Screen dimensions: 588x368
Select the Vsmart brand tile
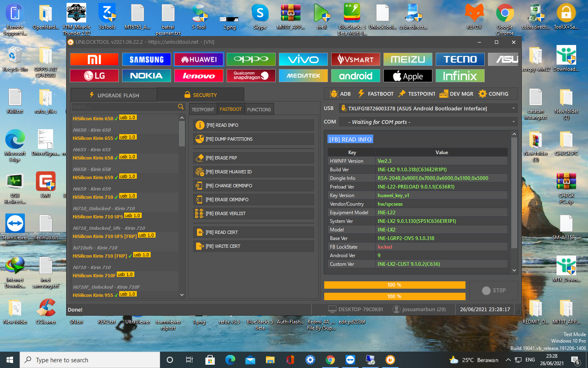[356, 59]
